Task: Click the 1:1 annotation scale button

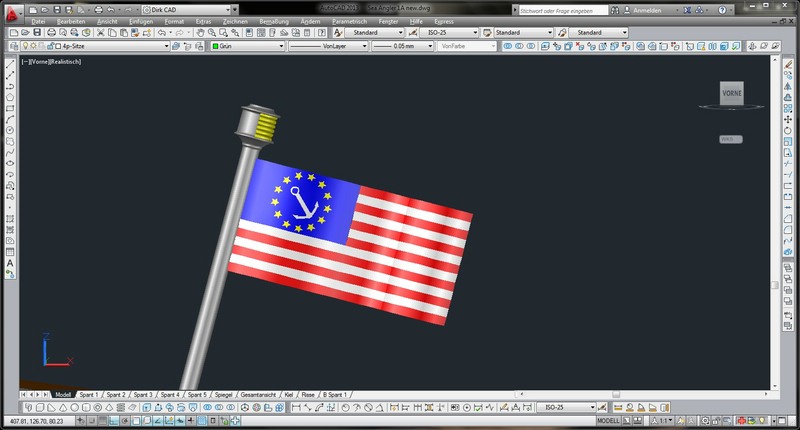Action: [661, 421]
